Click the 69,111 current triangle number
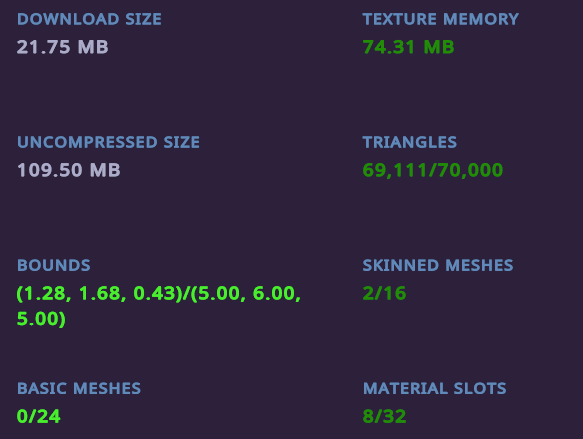Viewport: 583px width, 439px height. click(x=394, y=170)
